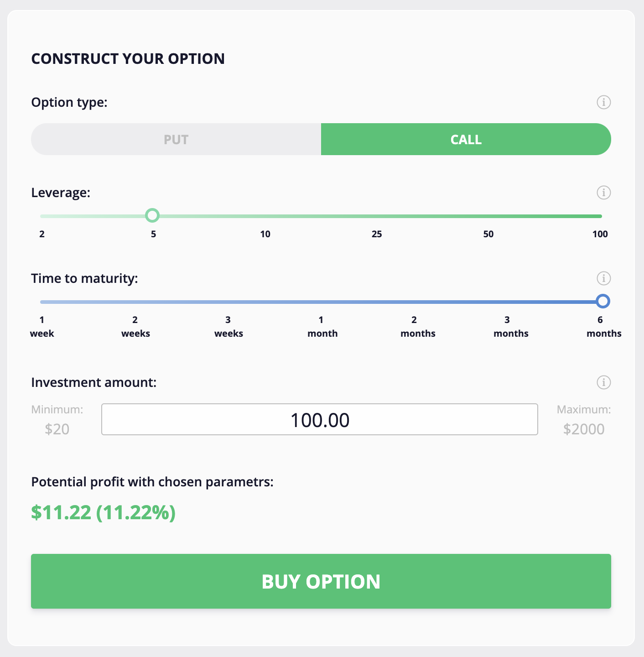Set leverage to 25 on slider
This screenshot has height=657, width=644.
pos(377,216)
